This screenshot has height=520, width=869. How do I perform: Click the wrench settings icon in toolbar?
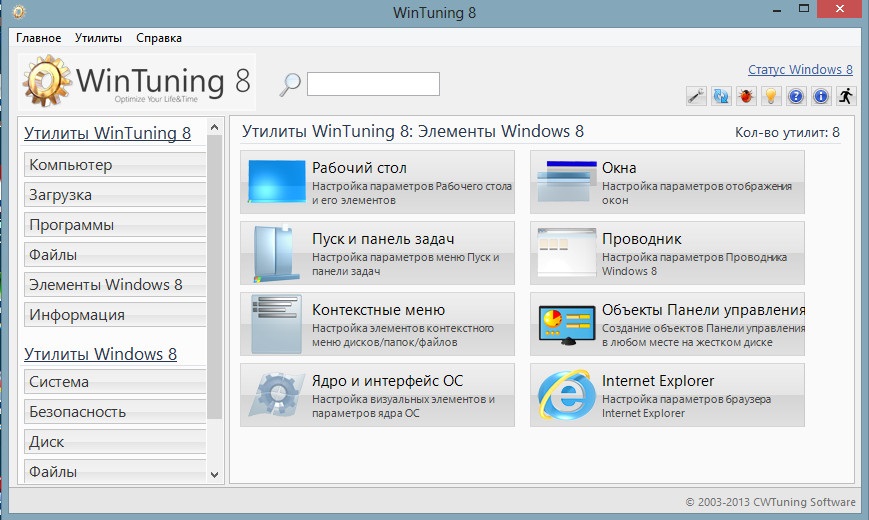pos(697,96)
